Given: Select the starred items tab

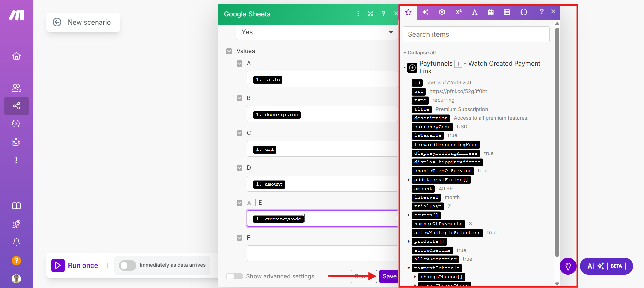Looking at the screenshot, I should [408, 12].
